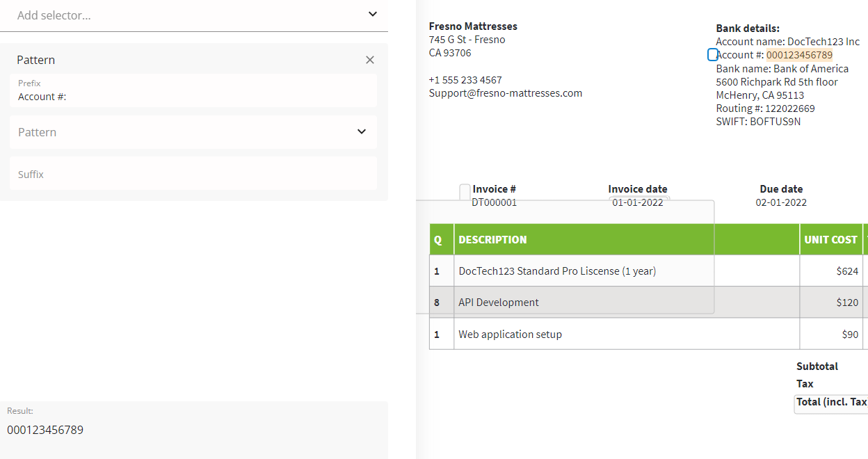Click the UNIT COST column header
Image resolution: width=868 pixels, height=459 pixels.
tap(830, 239)
